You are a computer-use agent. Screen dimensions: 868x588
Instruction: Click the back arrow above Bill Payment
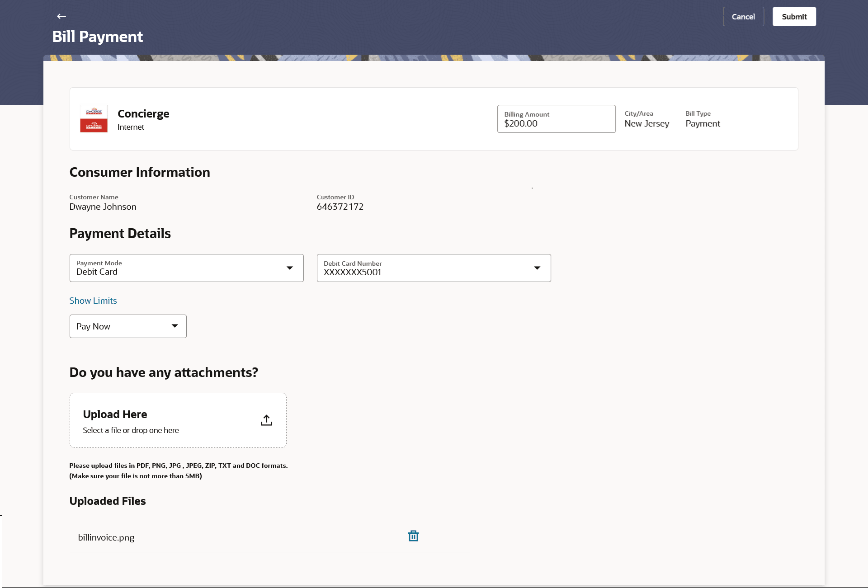click(x=61, y=16)
